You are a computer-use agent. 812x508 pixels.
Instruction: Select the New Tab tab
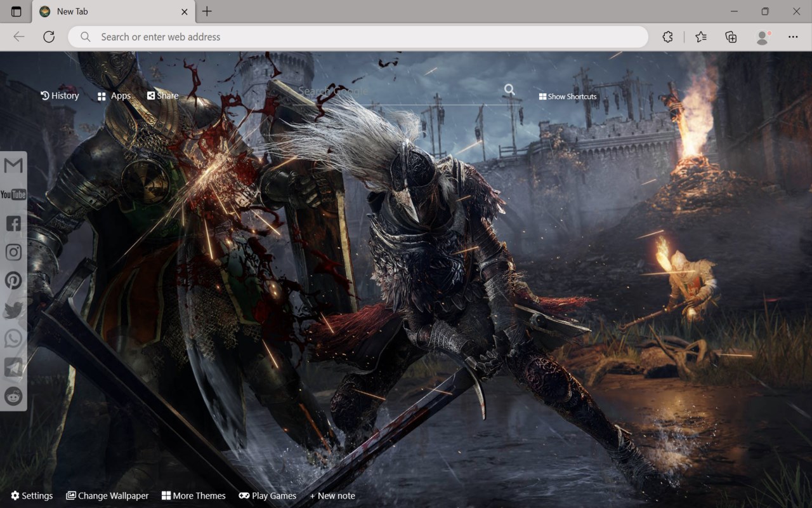[113, 11]
